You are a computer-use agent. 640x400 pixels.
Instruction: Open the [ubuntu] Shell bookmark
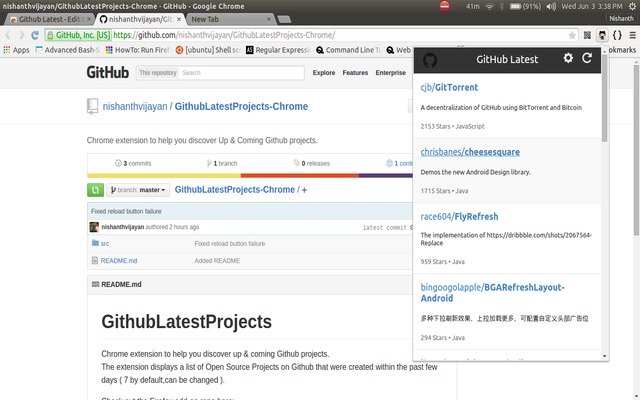[x=208, y=50]
